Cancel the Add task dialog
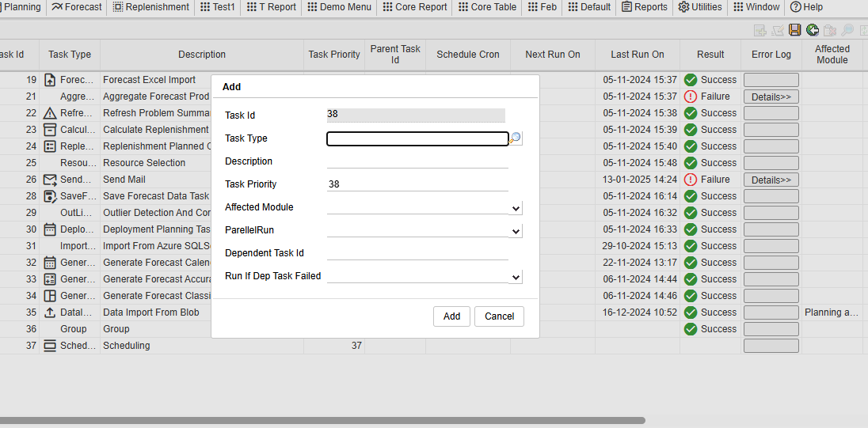 (x=499, y=316)
